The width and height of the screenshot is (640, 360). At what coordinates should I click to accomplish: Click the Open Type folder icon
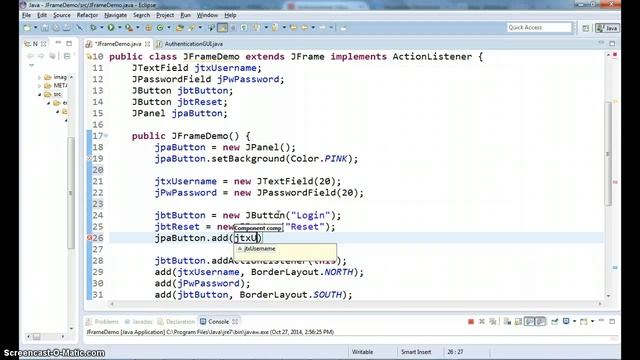(x=179, y=28)
